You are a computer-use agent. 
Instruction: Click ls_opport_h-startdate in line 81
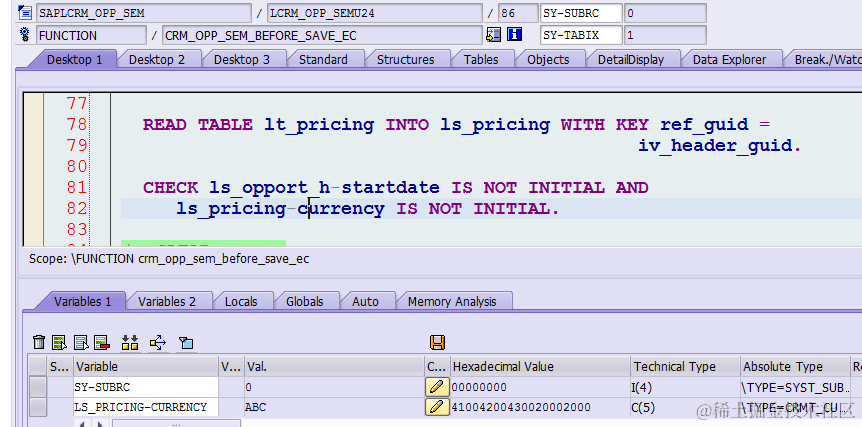[324, 188]
